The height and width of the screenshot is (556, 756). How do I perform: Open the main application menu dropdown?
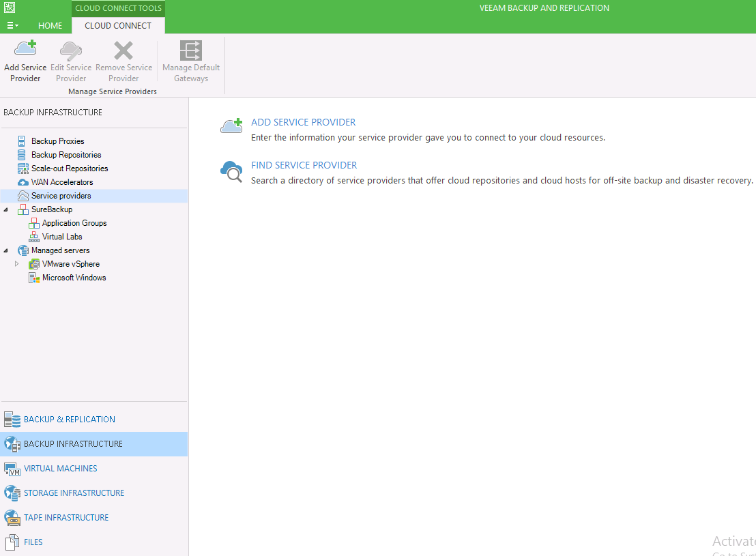click(x=12, y=25)
